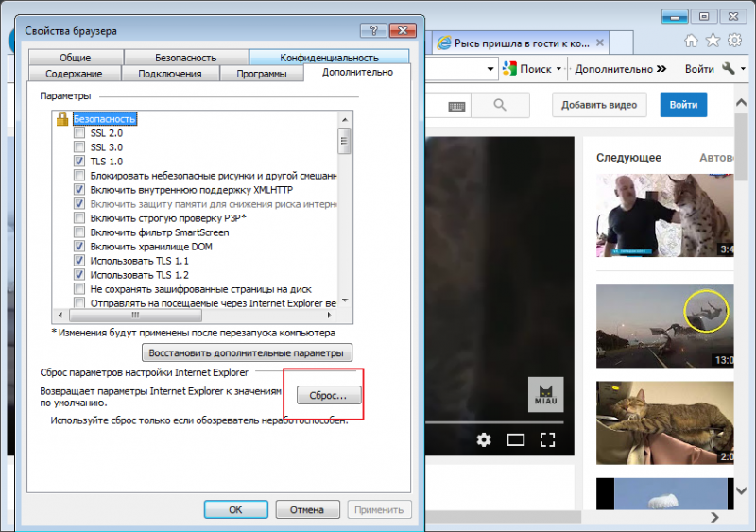Click the settings list vertical scrollbar thumb

(344, 141)
